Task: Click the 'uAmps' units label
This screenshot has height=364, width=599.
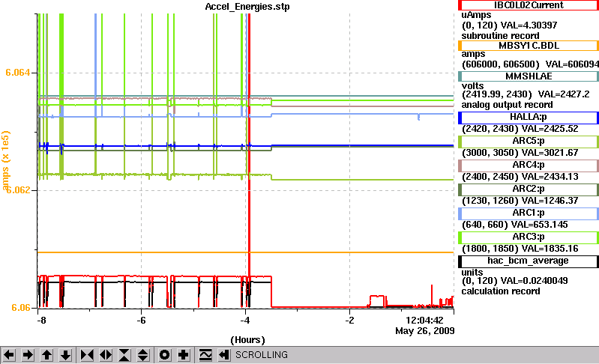Action: 476,15
